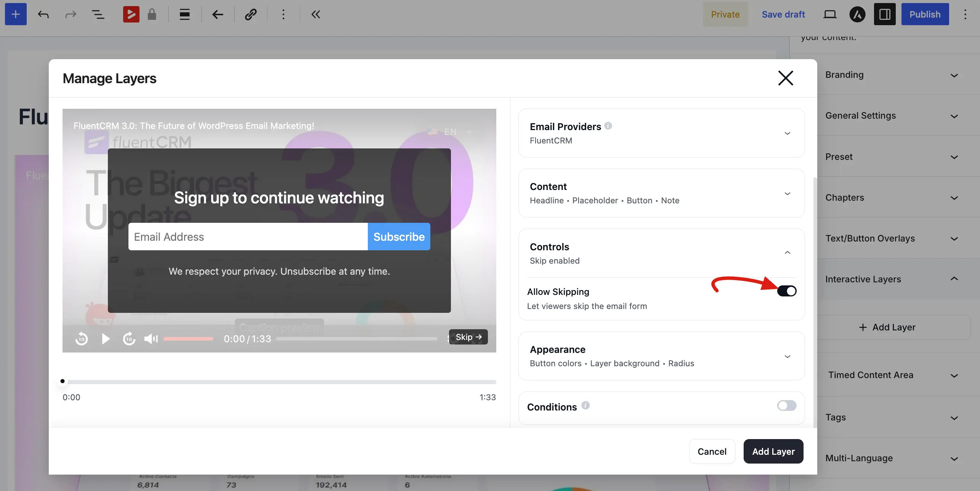Undo the last editor change
Image resolution: width=980 pixels, height=491 pixels.
[x=43, y=14]
